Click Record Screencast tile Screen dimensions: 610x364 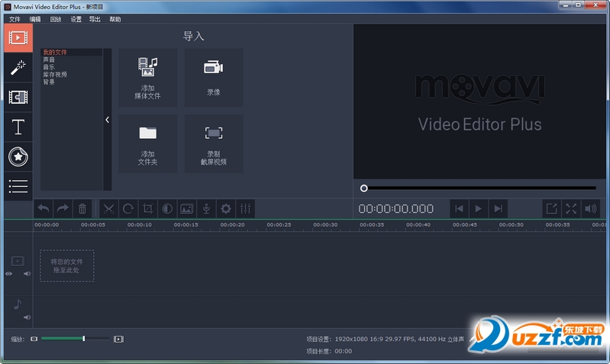tap(214, 143)
